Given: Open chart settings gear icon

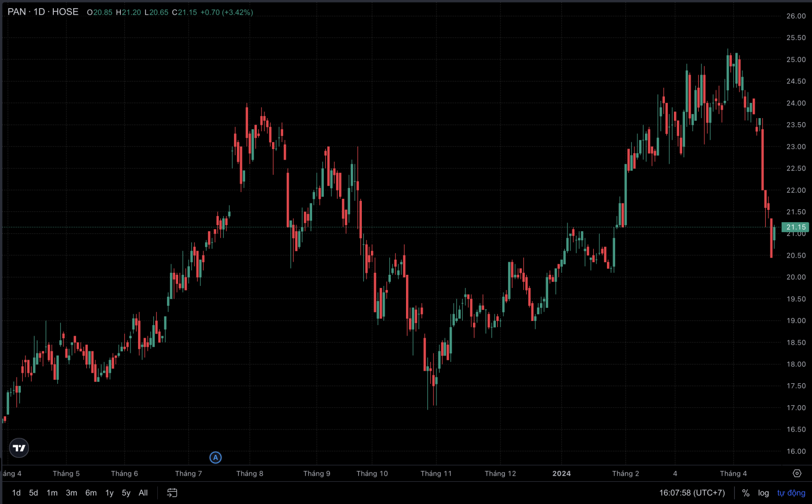Looking at the screenshot, I should 797,473.
